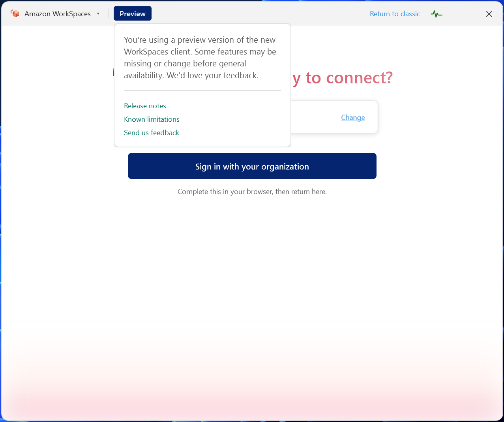The width and height of the screenshot is (504, 422).
Task: Open the Amazon WorkSpaces dropdown arrow
Action: 98,14
